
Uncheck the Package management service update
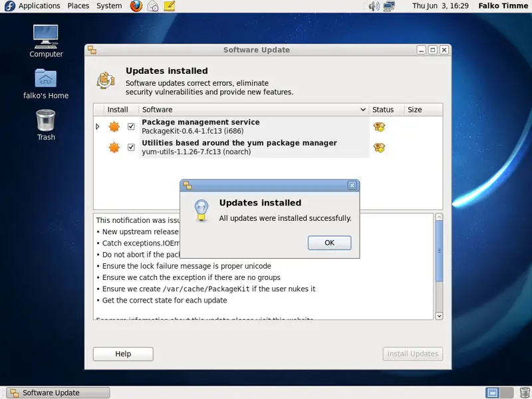click(x=131, y=126)
